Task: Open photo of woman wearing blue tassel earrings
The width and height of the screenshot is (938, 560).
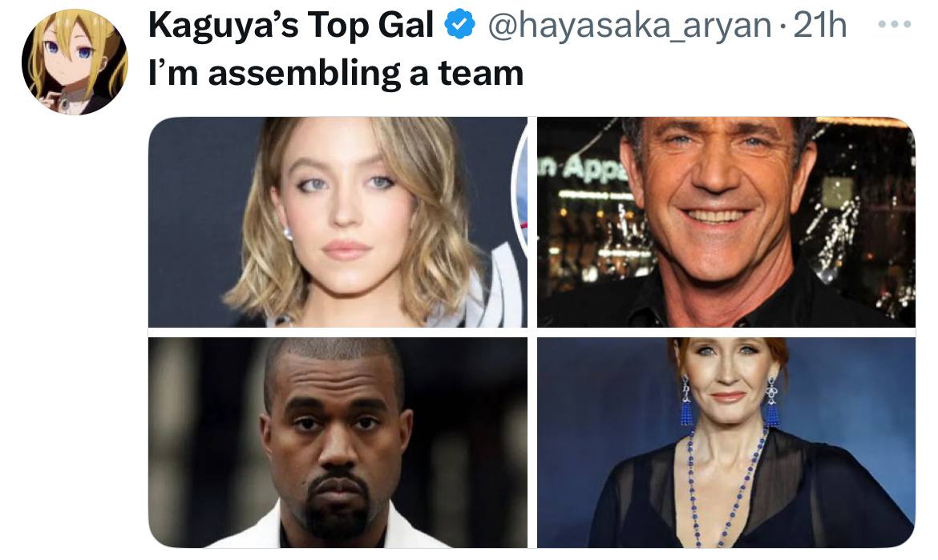Action: click(726, 442)
